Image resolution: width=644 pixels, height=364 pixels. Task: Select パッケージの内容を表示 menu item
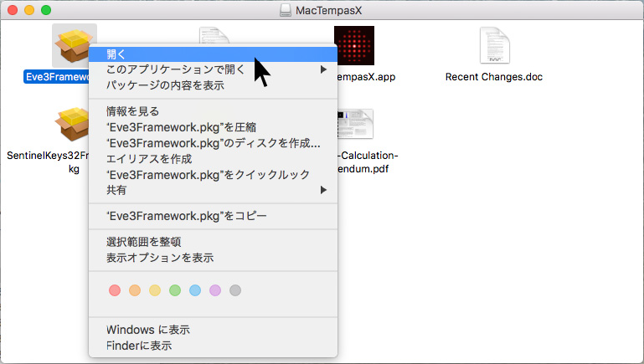click(165, 85)
